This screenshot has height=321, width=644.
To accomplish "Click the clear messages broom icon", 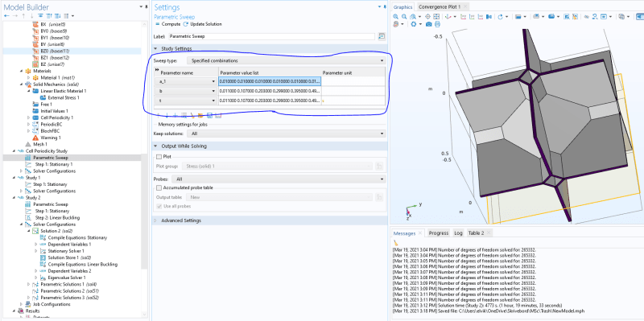I will point(395,243).
